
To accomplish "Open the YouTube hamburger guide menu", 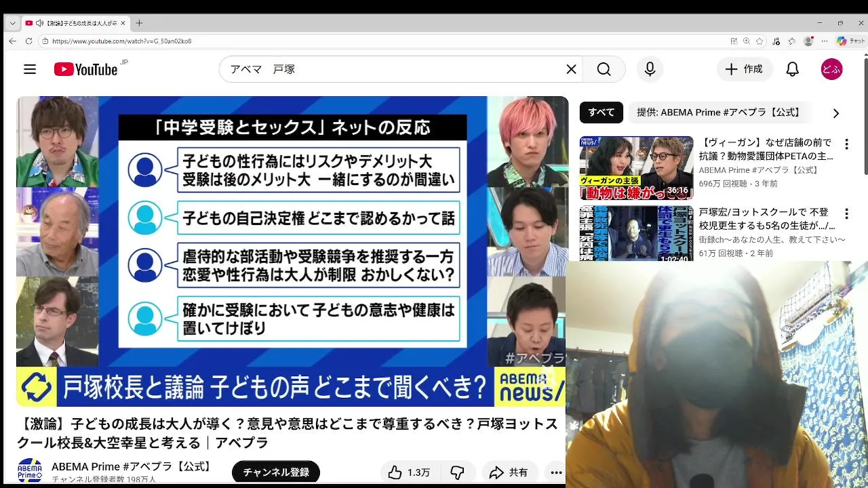I will point(30,69).
